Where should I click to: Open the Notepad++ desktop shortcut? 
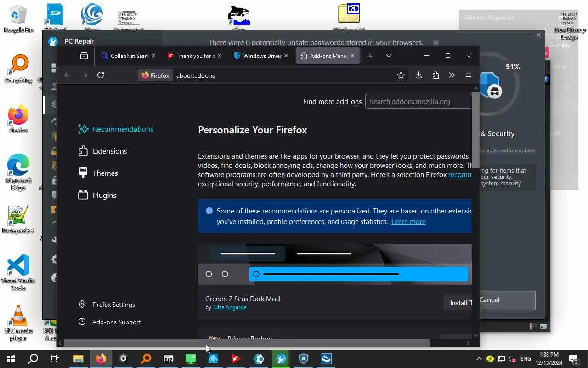(18, 219)
